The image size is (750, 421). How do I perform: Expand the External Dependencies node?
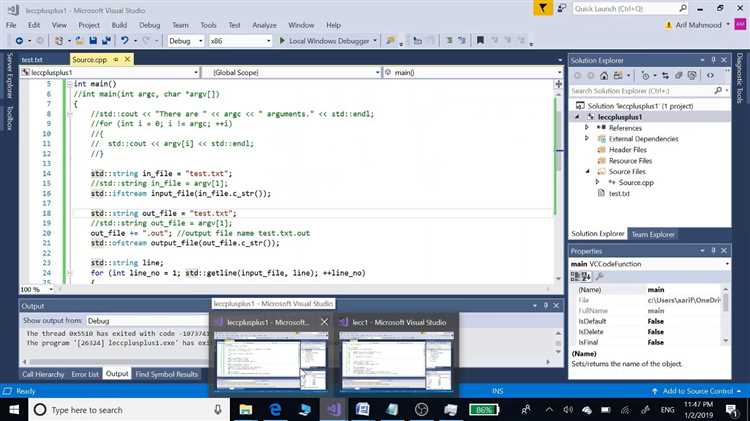pyautogui.click(x=587, y=138)
